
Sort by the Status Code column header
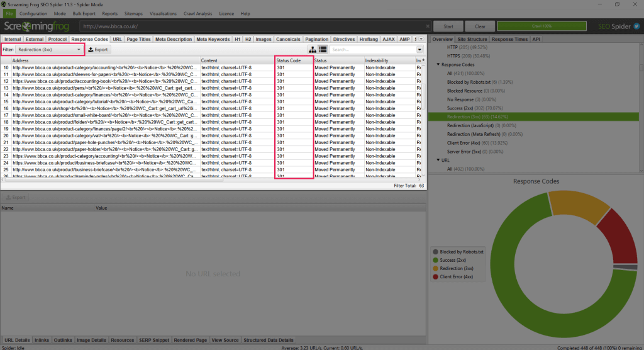294,60
